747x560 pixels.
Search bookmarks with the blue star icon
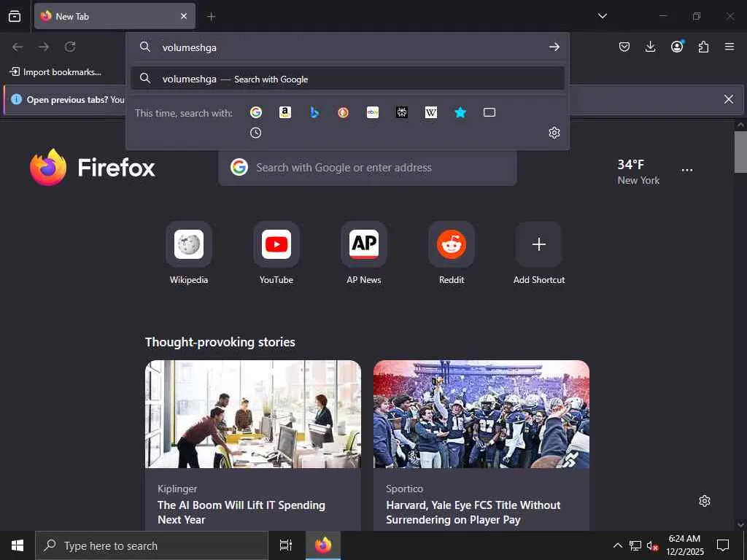pos(460,112)
